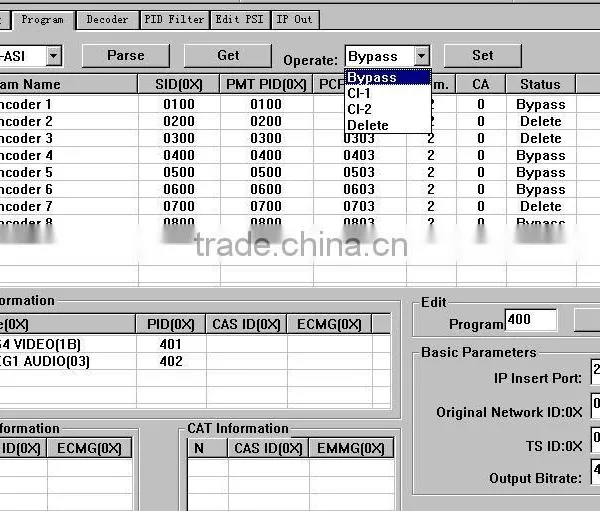Click PID value 401
This screenshot has width=600, height=511.
point(171,344)
